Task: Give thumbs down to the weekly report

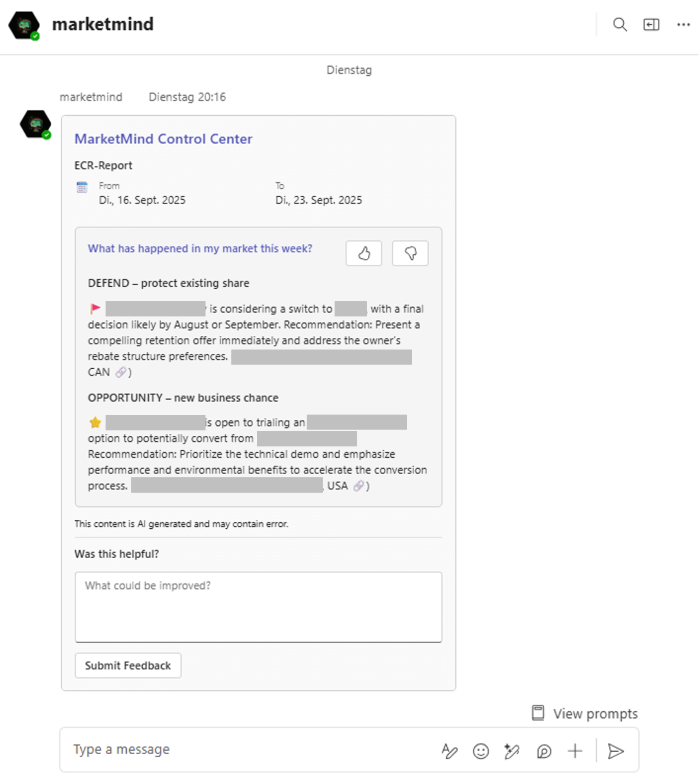Action: tap(410, 253)
